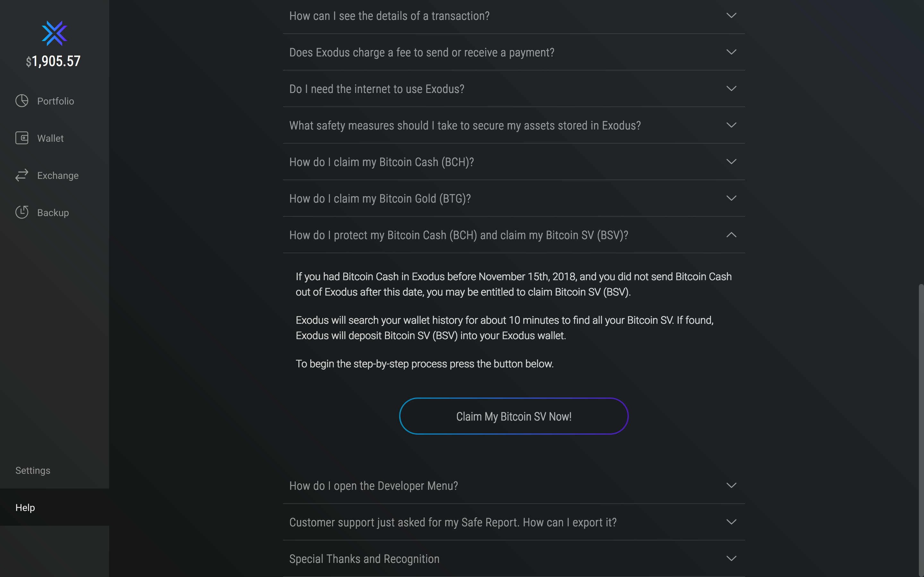Expand chevron beside Developer Menu question
Image resolution: width=924 pixels, height=577 pixels.
731,485
